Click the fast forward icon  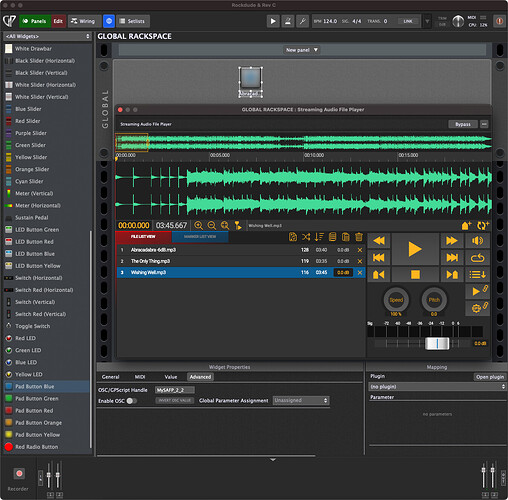[x=452, y=241]
